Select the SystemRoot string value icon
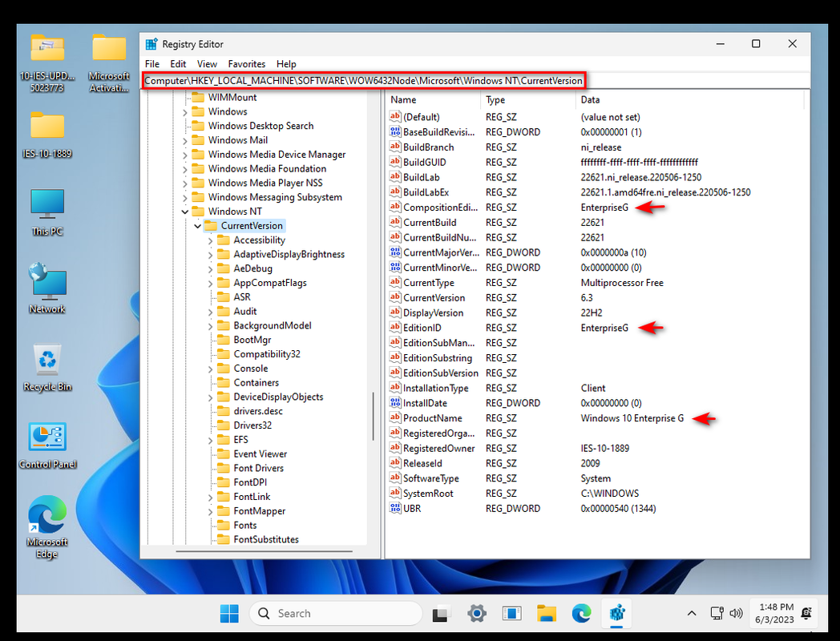 pos(395,494)
